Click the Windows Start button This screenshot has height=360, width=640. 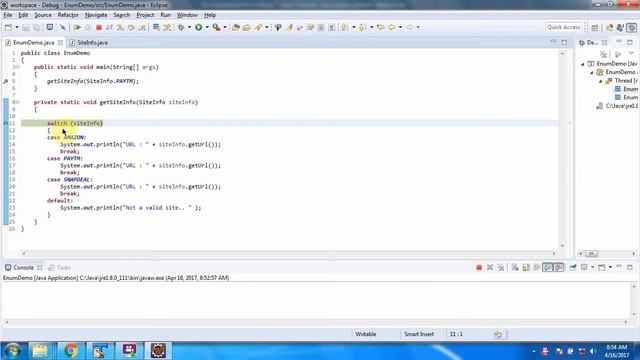tap(13, 351)
